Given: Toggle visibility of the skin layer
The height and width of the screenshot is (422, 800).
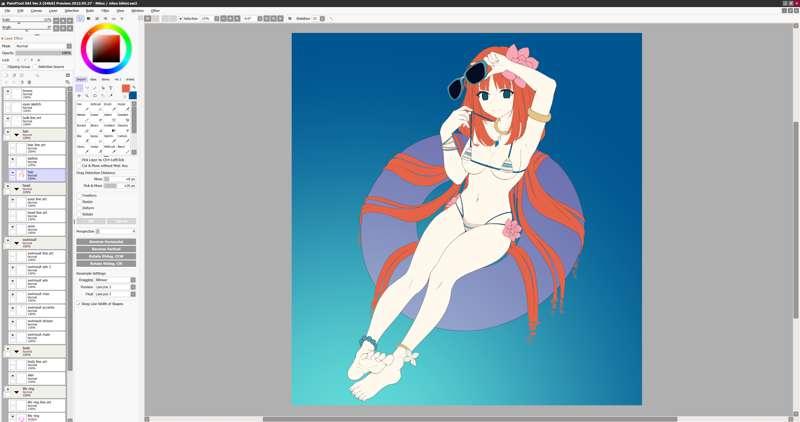Looking at the screenshot, I should coord(12,376).
